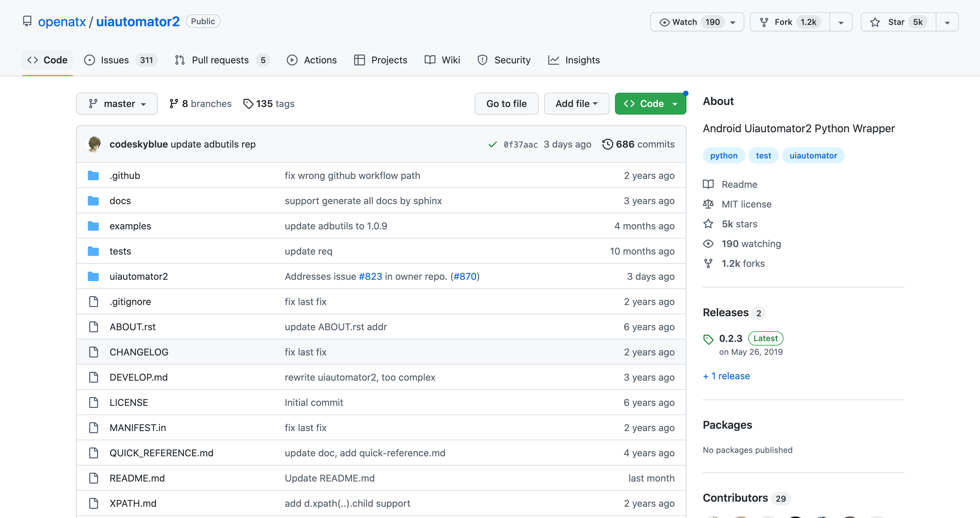
Task: Click codeskyblue's avatar image
Action: pyautogui.click(x=94, y=144)
